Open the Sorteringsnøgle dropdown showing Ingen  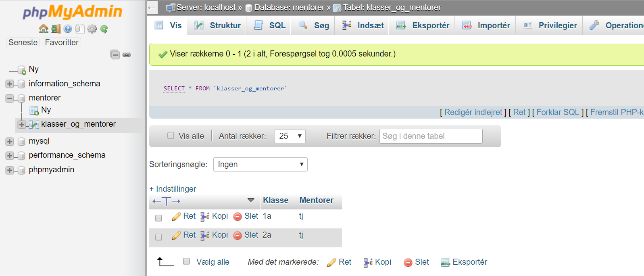click(261, 164)
